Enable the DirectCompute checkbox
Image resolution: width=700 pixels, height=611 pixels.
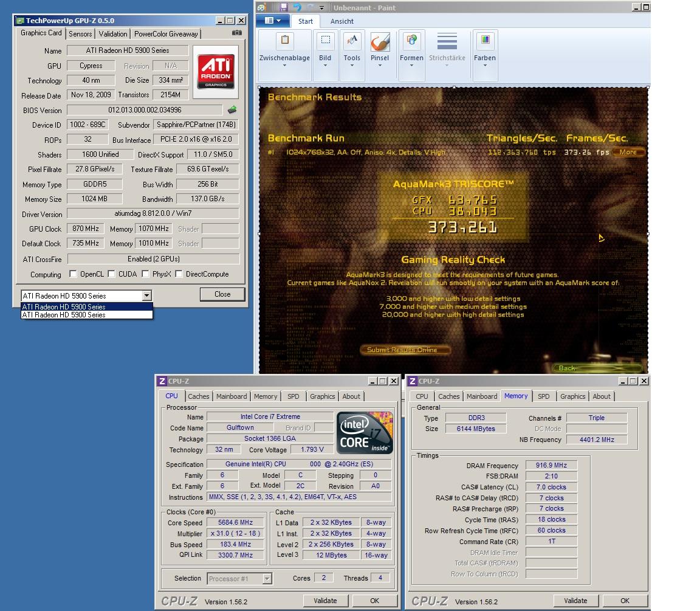coord(179,274)
